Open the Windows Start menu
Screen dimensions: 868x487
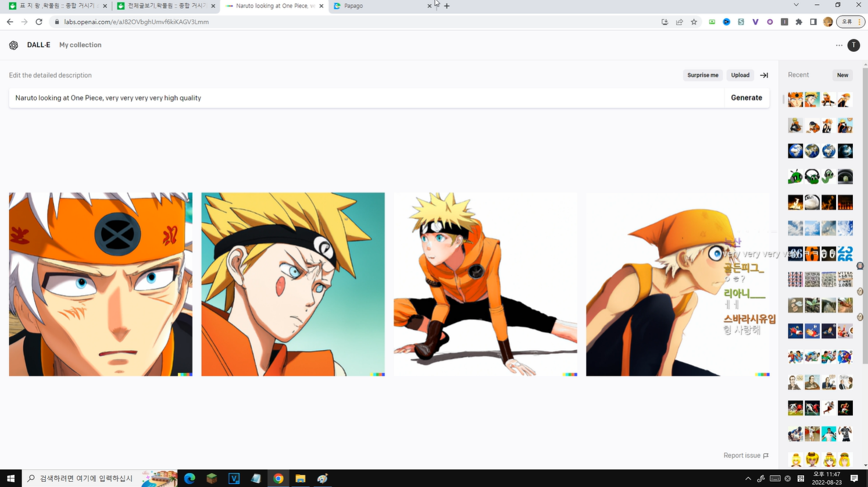10,478
